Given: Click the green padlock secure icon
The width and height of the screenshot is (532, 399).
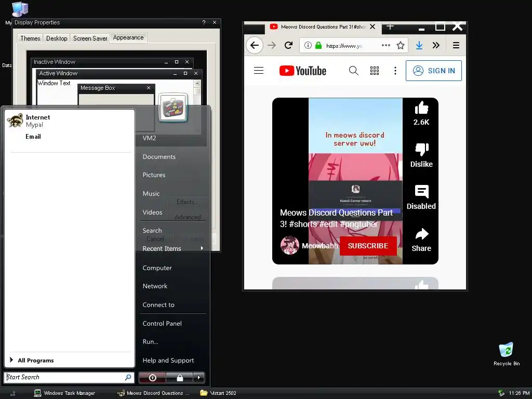Looking at the screenshot, I should coord(318,46).
